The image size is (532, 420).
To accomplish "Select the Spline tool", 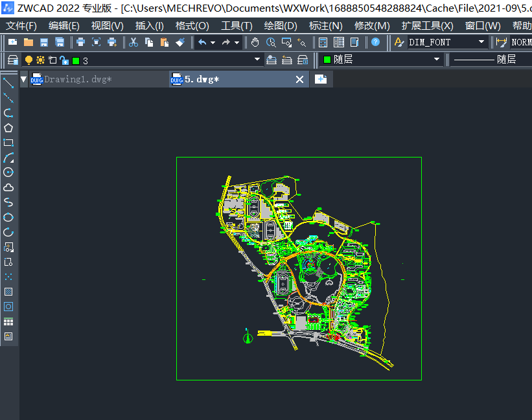I will coord(8,202).
